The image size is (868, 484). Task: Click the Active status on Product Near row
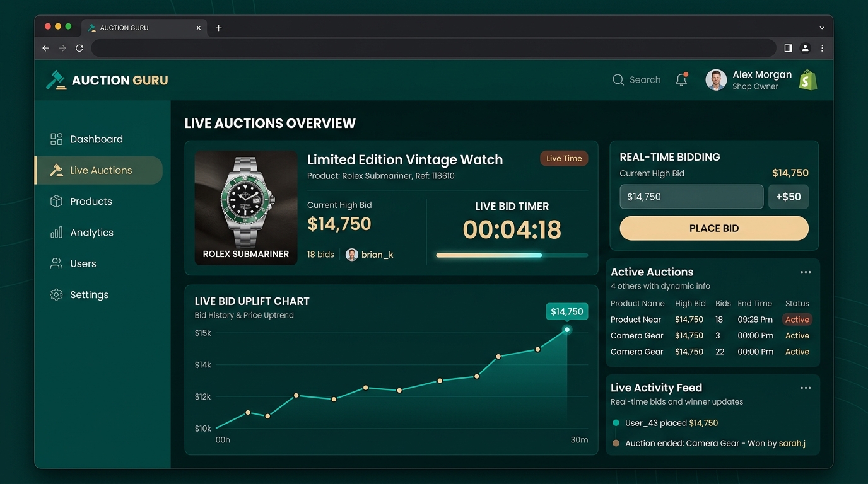(x=797, y=320)
